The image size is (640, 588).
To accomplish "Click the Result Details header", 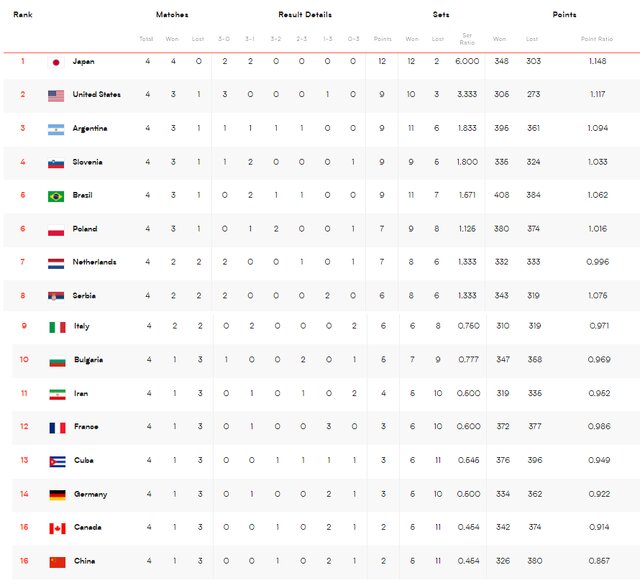I will click(305, 15).
